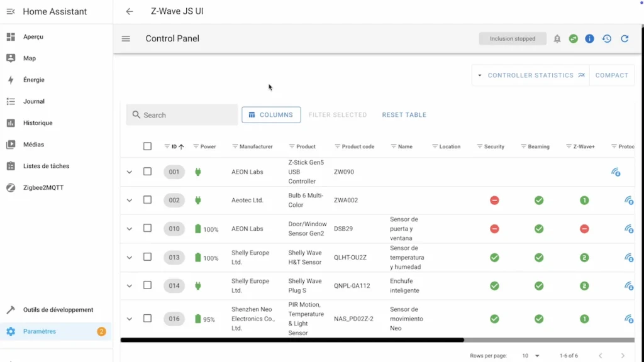Screen dimensions: 644x362
Task: Select the checkbox for node 013
Action: coord(147,257)
